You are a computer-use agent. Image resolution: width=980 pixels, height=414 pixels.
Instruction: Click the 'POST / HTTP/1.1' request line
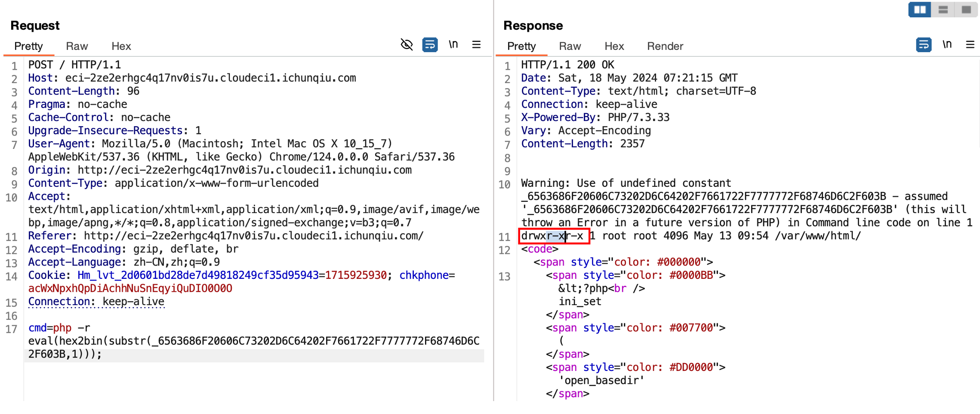tap(74, 65)
